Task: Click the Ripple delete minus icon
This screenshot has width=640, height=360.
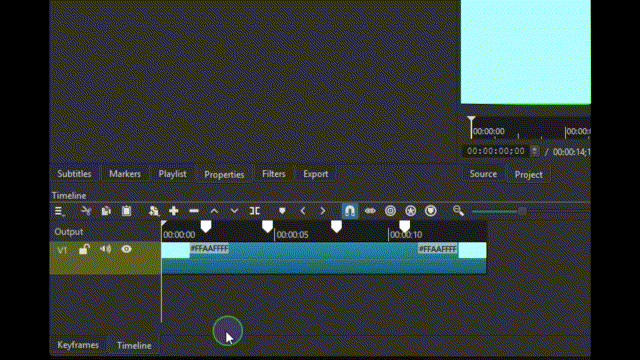Action: coord(194,211)
